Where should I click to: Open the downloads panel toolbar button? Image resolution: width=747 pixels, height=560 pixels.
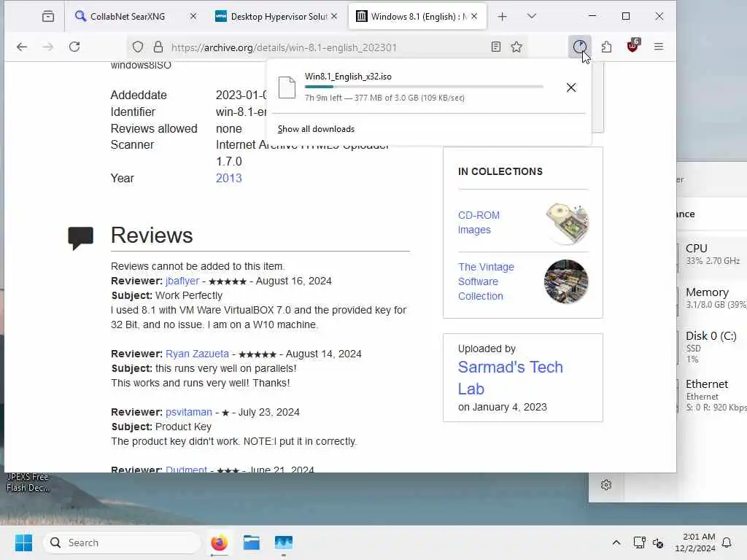tap(580, 47)
